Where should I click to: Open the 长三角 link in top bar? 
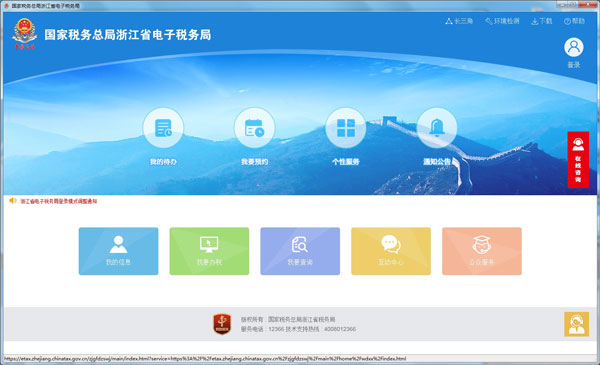pos(459,21)
